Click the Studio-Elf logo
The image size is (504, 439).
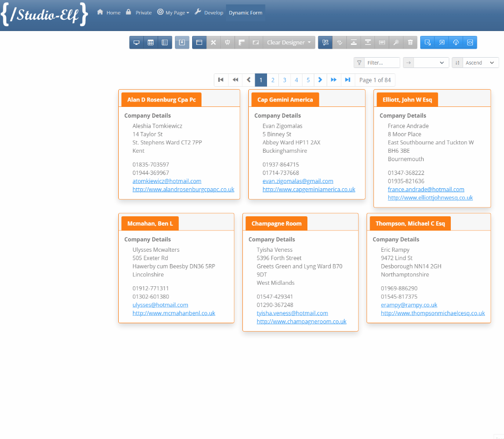[44, 14]
